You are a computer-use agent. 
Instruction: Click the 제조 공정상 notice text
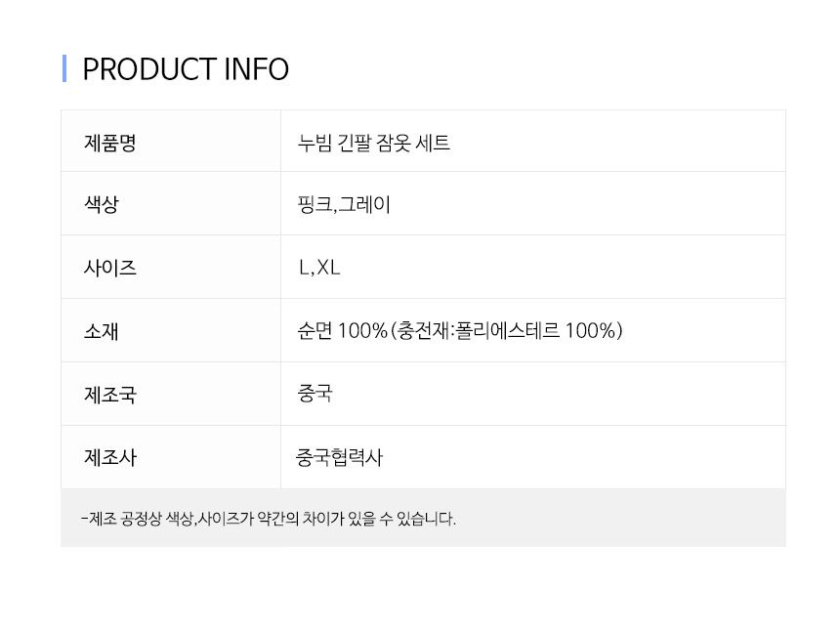269,519
